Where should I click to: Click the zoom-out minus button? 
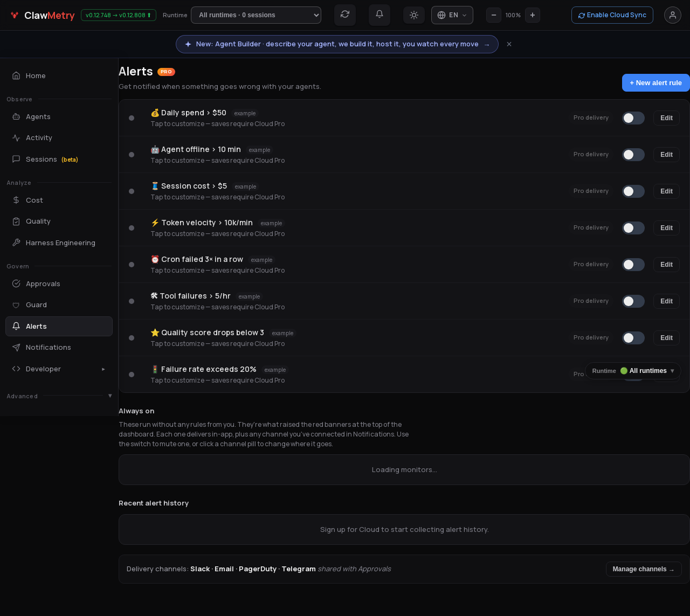click(494, 15)
